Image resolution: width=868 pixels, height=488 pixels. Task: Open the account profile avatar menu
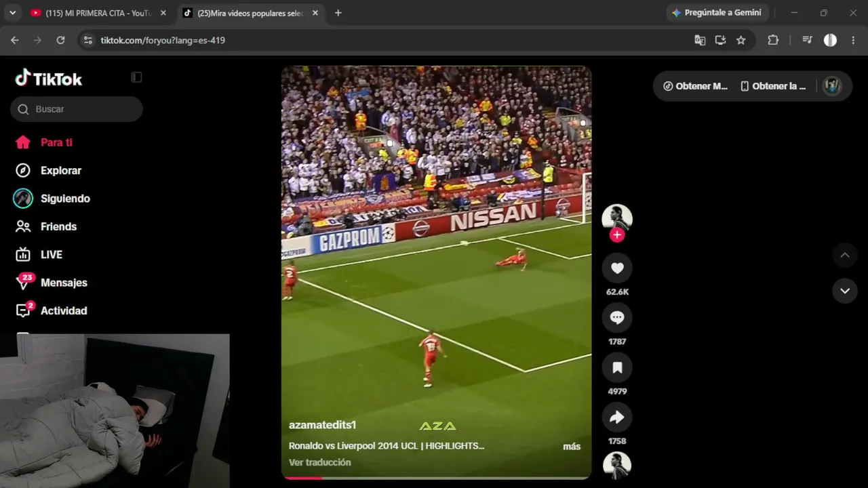(x=832, y=86)
